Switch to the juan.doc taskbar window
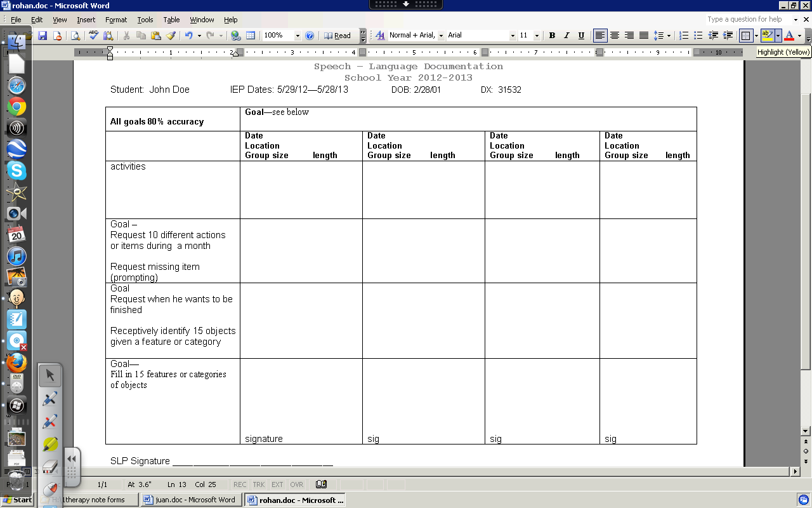Viewport: 812px width, 508px height. tap(190, 500)
